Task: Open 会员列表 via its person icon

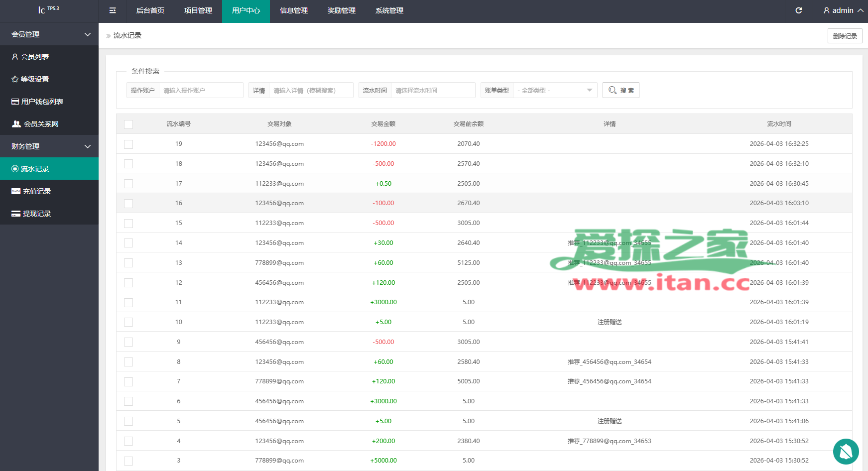Action: click(x=15, y=57)
